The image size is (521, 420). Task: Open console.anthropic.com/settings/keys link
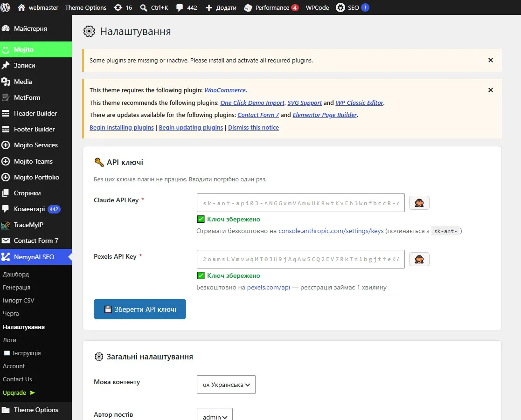[331, 231]
